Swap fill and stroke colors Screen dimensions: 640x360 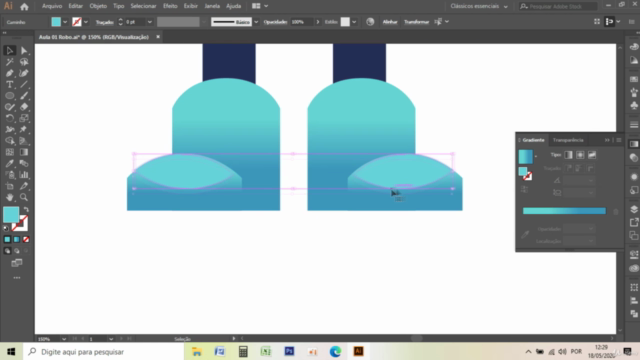click(26, 209)
